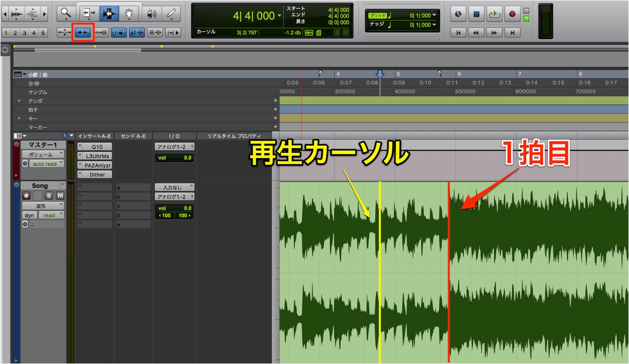Toggle Automation Follows Edit button
The image size is (629, 364).
click(x=119, y=33)
